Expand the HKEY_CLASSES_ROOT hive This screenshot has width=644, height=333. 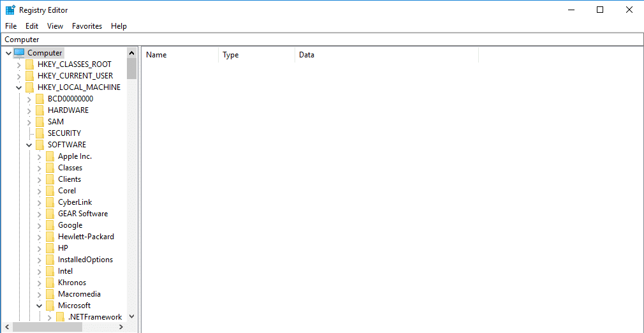pyautogui.click(x=19, y=64)
